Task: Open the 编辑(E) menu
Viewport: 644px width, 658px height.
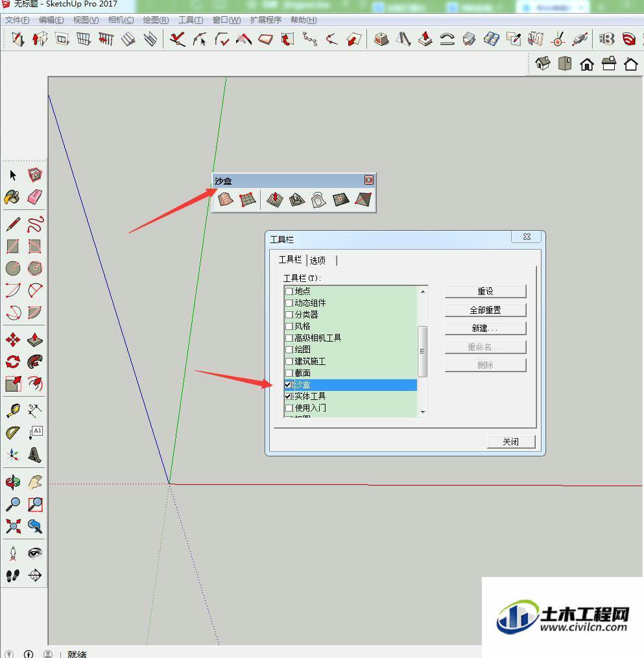Action: click(51, 20)
